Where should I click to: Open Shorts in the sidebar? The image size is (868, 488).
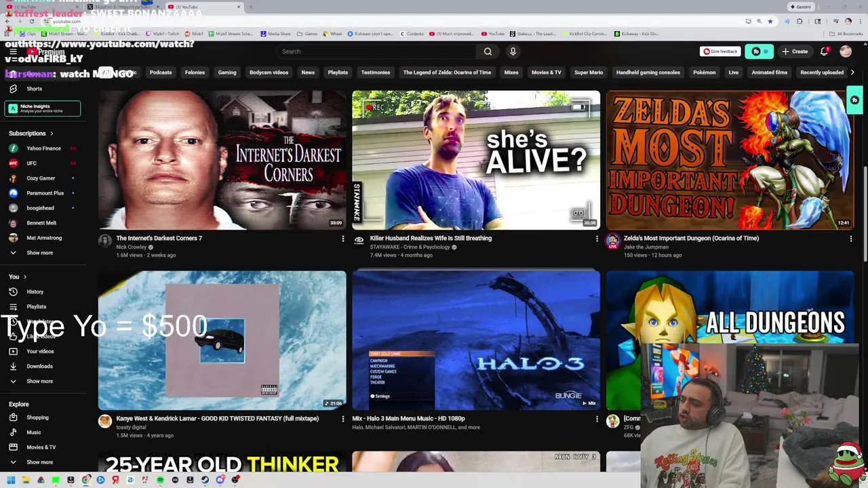[34, 89]
